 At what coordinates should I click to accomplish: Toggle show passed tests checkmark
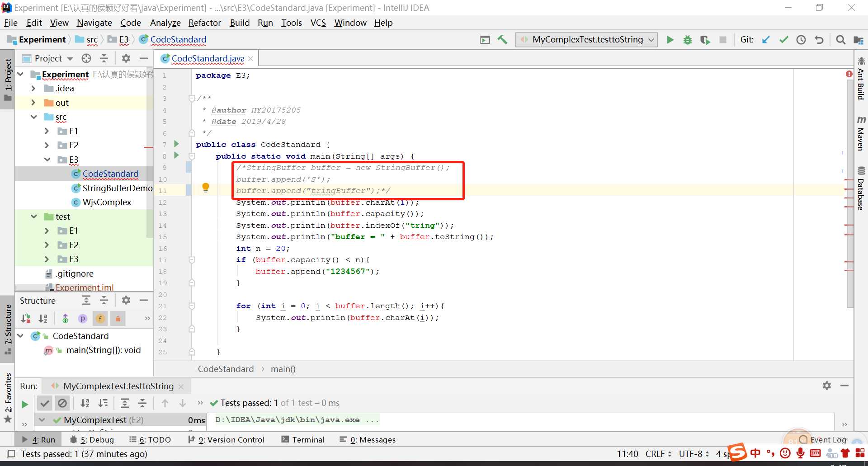[44, 403]
